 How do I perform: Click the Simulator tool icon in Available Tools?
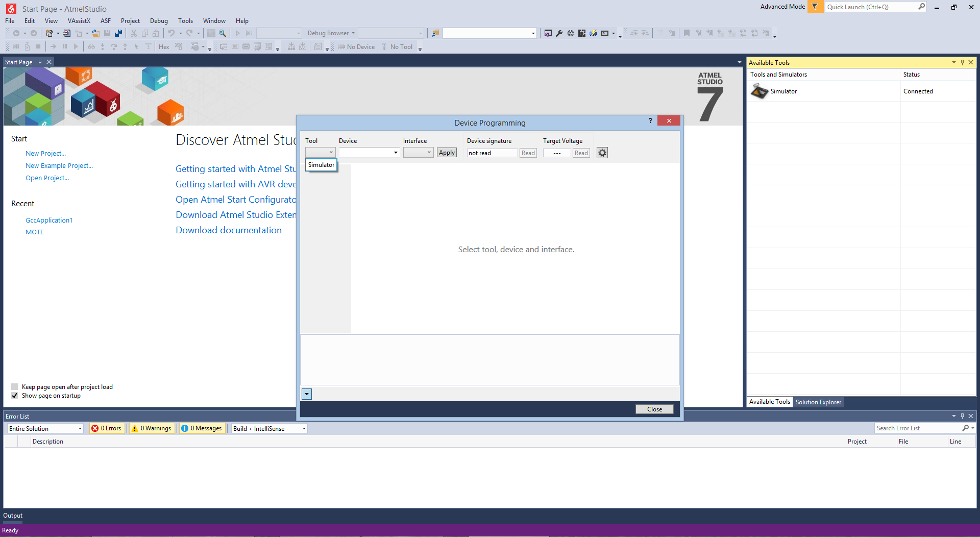(759, 91)
